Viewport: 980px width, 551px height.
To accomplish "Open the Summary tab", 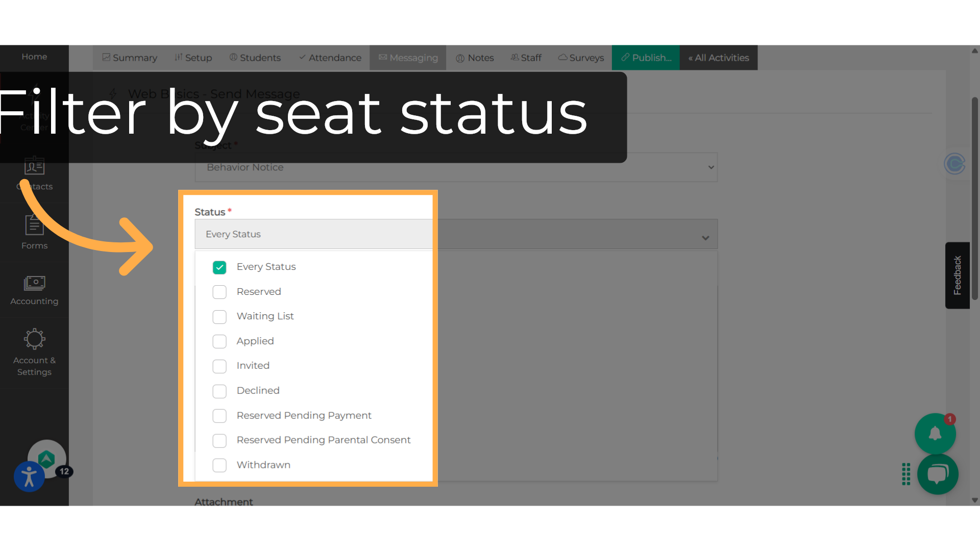I will pos(130,58).
